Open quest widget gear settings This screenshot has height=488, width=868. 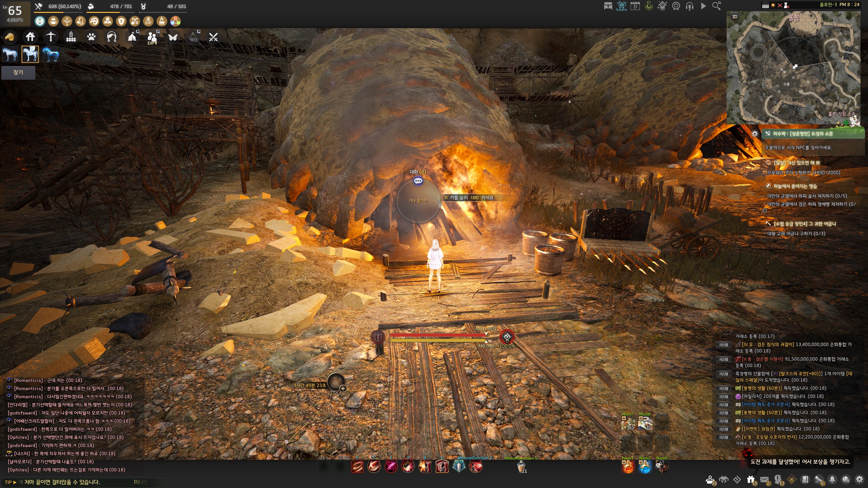755,134
